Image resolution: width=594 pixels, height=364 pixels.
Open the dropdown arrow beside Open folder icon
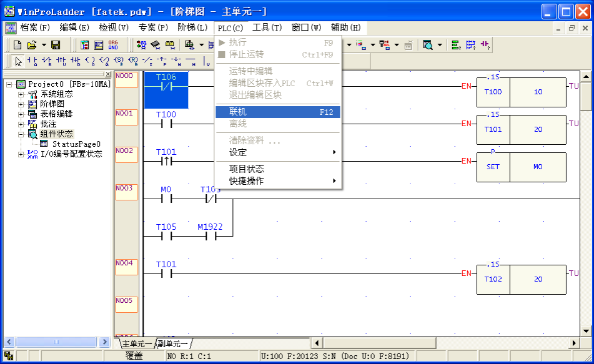[x=44, y=45]
